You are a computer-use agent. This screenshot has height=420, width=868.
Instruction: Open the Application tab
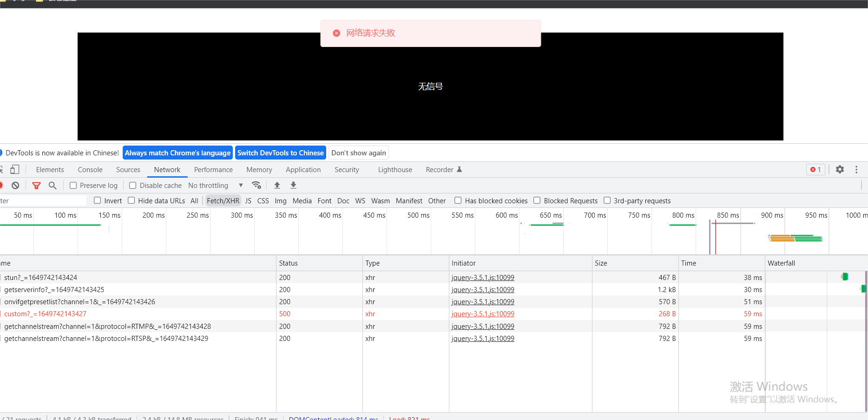tap(303, 169)
